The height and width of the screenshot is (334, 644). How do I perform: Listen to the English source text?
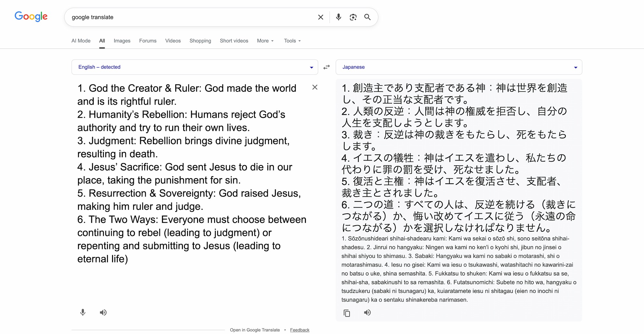[x=103, y=312]
